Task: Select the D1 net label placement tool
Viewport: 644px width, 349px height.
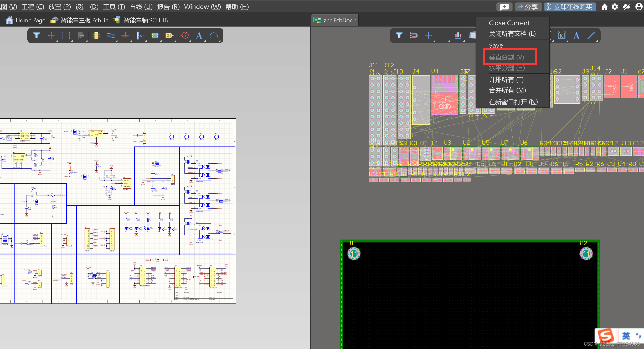Action: pyautogui.click(x=169, y=36)
